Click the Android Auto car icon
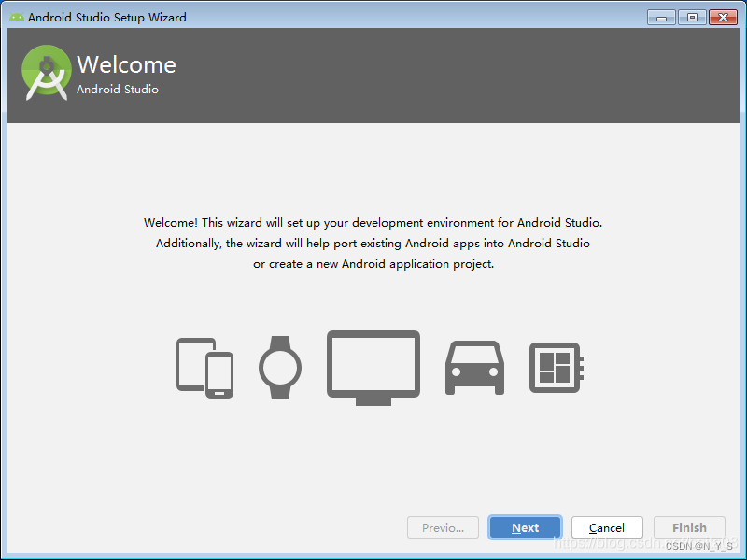Image resolution: width=747 pixels, height=560 pixels. [x=474, y=368]
